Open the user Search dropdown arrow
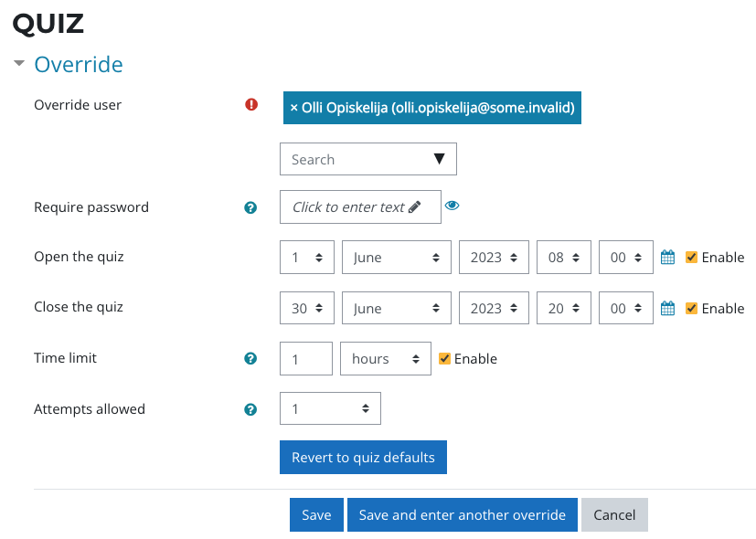Screen dimensions: 756x539 click(x=439, y=159)
